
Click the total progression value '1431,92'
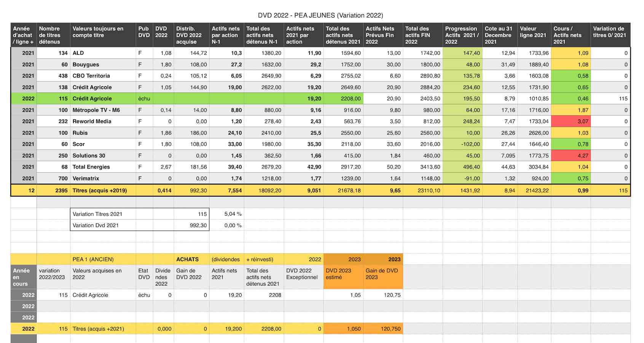click(462, 191)
